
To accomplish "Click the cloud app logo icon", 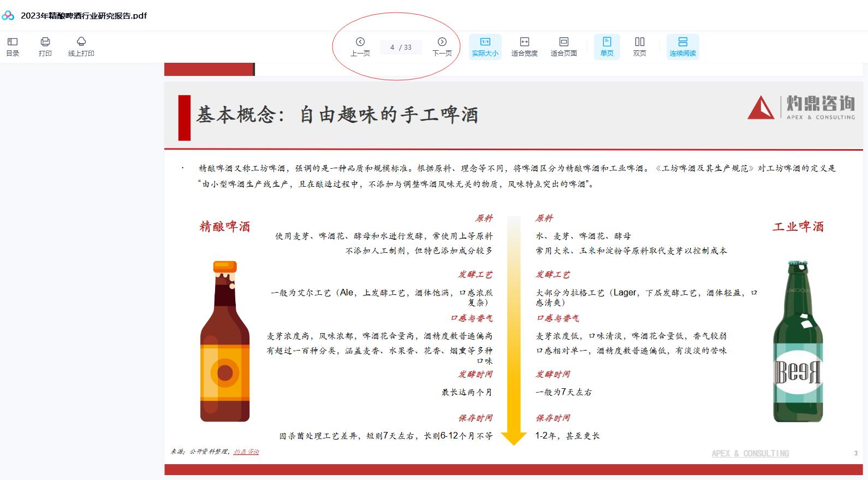I will coord(8,15).
